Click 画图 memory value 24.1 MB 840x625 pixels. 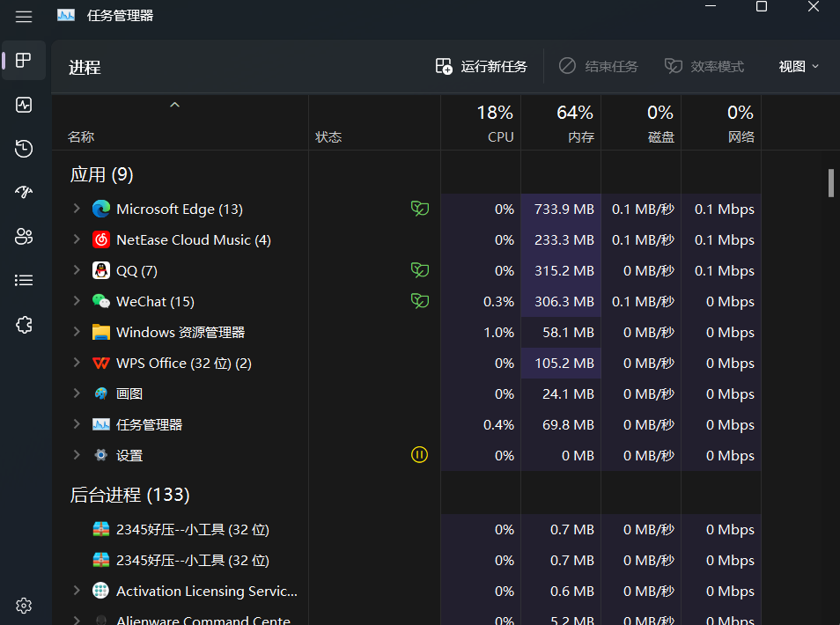(x=568, y=393)
